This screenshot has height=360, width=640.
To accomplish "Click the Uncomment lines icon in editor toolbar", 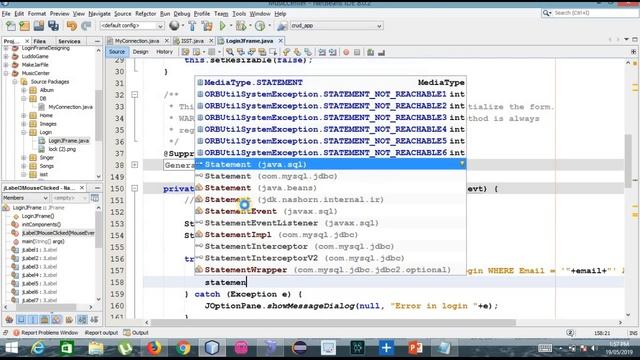I will pos(381,52).
